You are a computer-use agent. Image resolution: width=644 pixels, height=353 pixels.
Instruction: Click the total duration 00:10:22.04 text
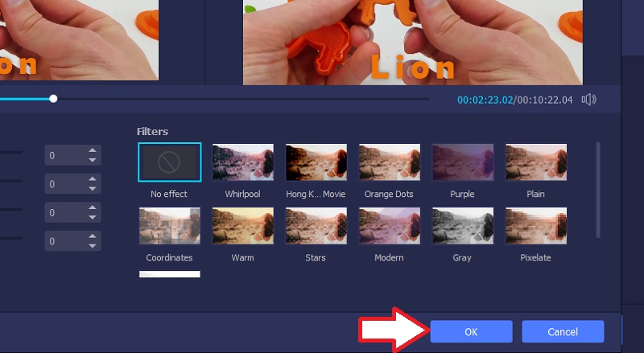pos(545,100)
